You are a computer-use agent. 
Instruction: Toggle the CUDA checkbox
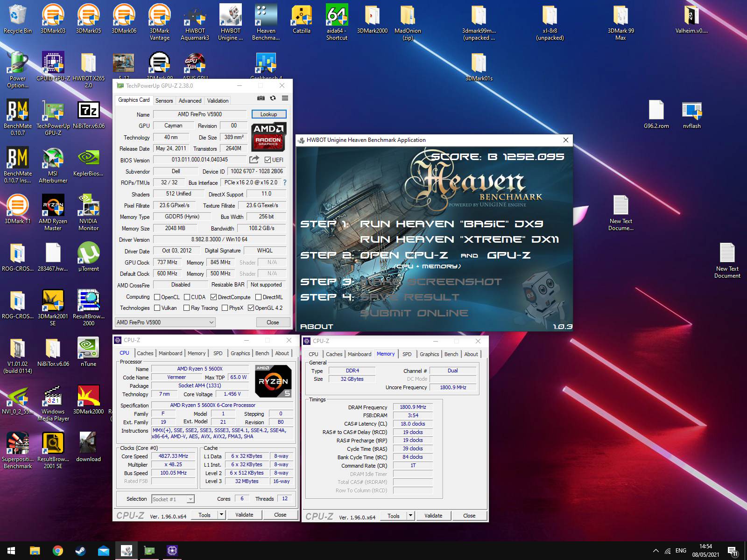point(187,297)
